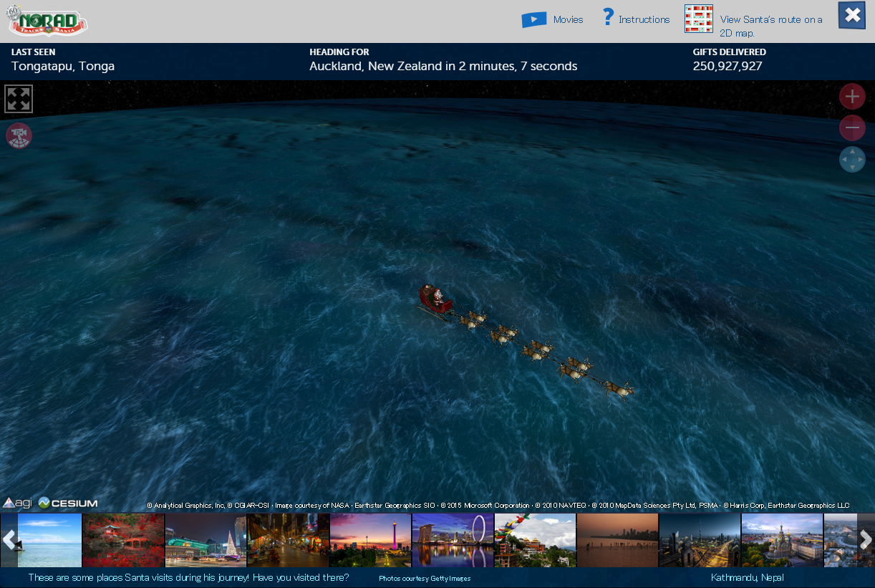
Task: Open the red autumn temple thumbnail
Action: [123, 540]
